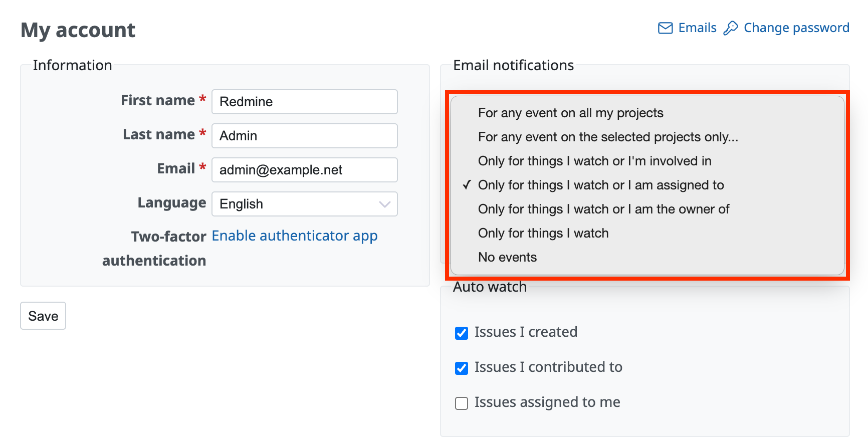Follow the 'Enable authenticator app' link
Viewport: 868px width, 443px height.
295,236
